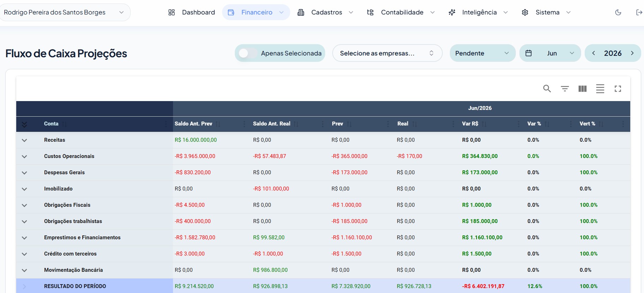Viewport: 644px width, 293px height.
Task: Click the -R$ 101.000,00 Imobilizado cell
Action: click(x=271, y=189)
